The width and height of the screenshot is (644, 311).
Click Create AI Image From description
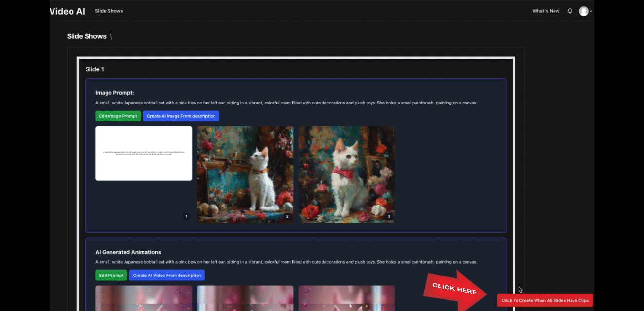pos(181,116)
